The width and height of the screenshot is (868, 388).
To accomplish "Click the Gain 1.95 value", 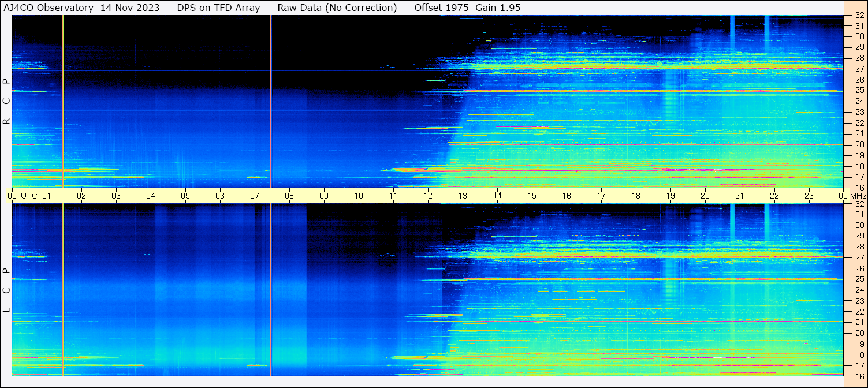I will [498, 8].
